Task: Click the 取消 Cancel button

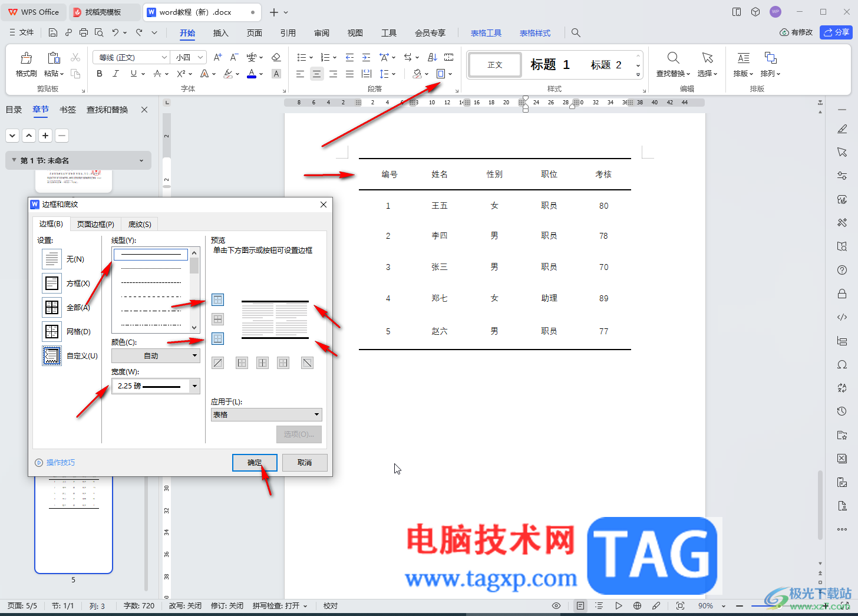Action: point(305,463)
